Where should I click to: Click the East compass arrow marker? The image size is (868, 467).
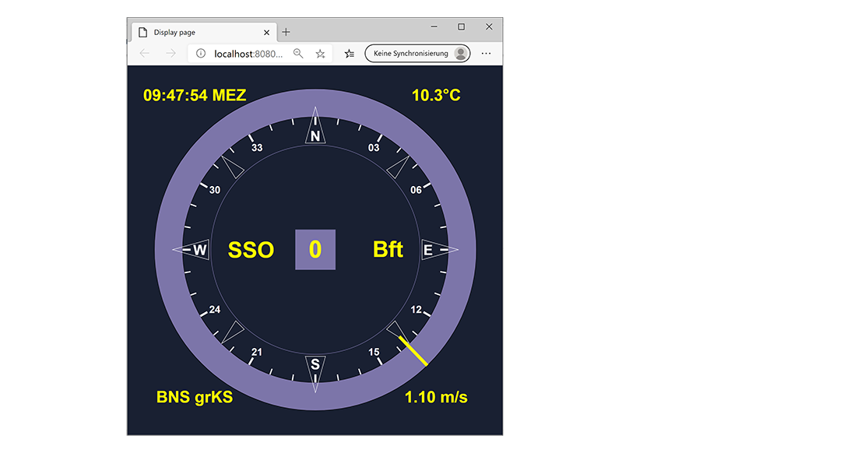coord(435,250)
